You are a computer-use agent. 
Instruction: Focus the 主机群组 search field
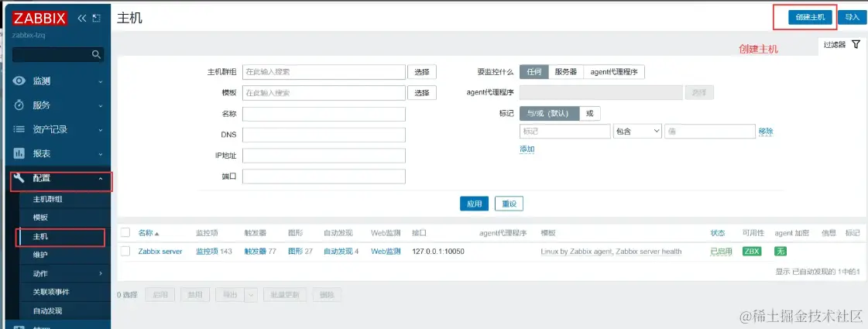324,72
